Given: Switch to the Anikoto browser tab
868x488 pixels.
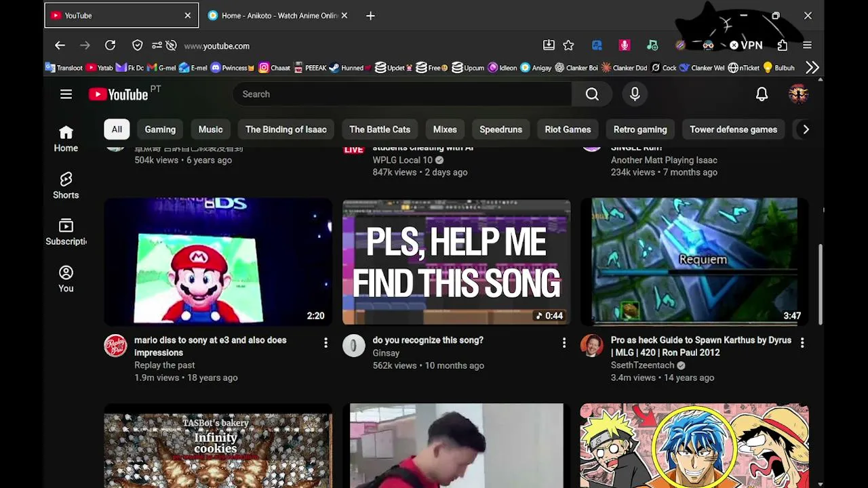Looking at the screenshot, I should [278, 16].
